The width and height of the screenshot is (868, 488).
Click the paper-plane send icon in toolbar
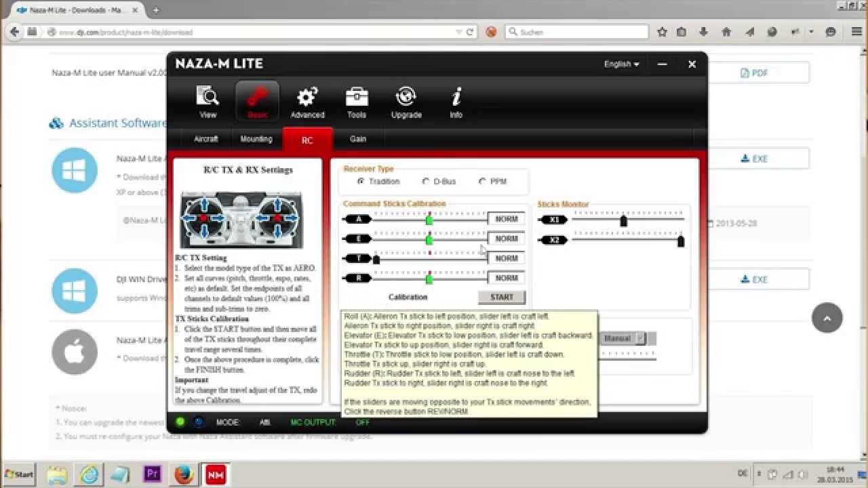pos(749,32)
